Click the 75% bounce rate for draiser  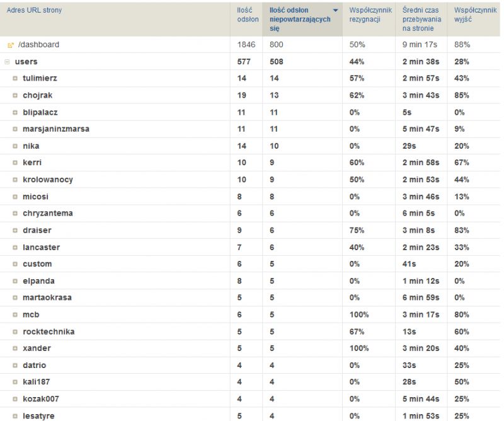click(x=357, y=231)
